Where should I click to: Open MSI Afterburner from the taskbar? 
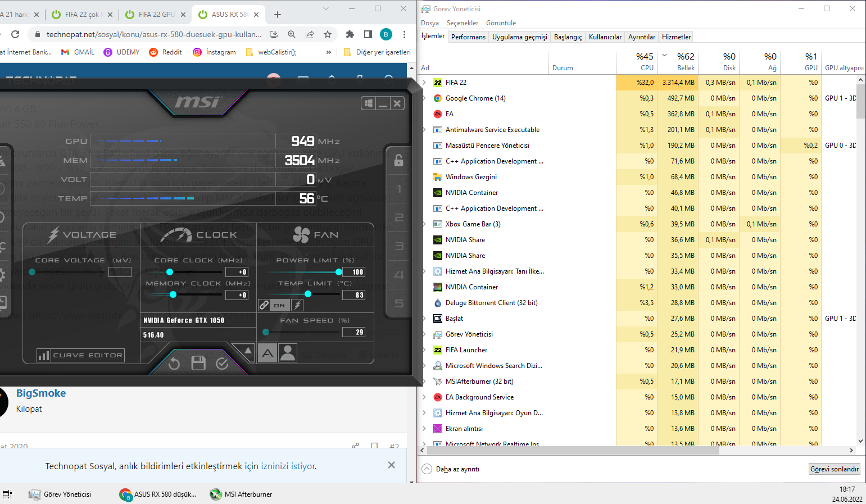[x=241, y=494]
